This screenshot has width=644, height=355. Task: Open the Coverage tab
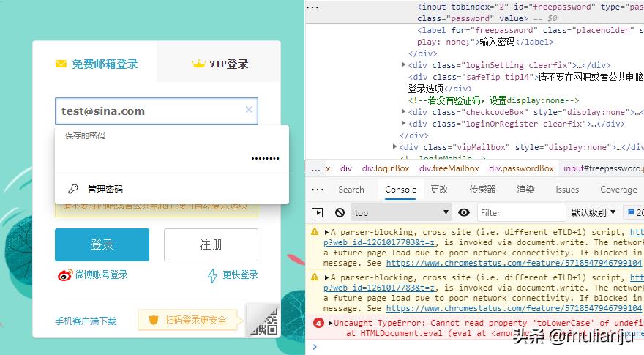pos(618,190)
